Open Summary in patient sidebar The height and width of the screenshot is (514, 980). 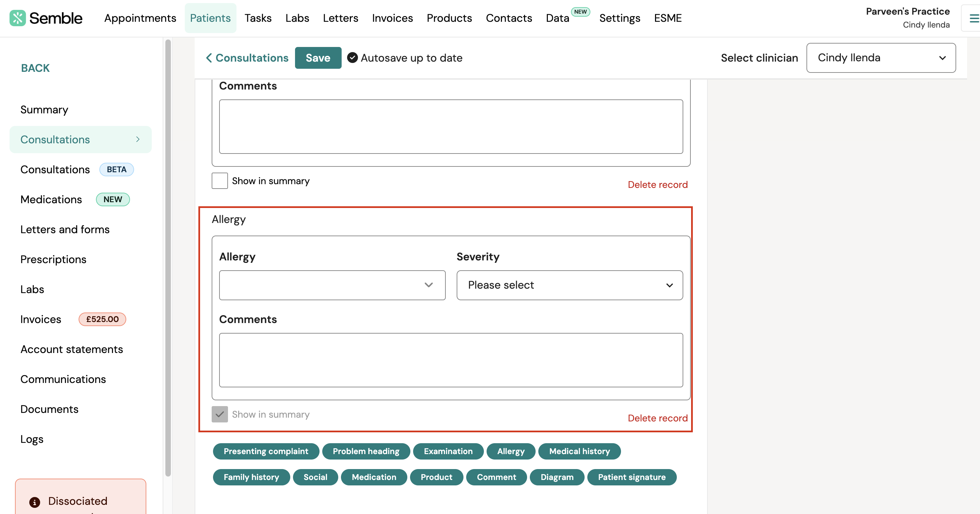point(44,110)
